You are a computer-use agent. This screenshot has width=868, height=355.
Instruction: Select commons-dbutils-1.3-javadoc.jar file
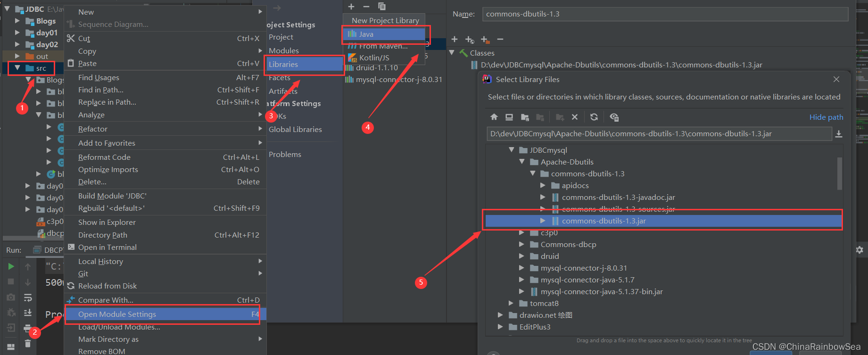(618, 197)
